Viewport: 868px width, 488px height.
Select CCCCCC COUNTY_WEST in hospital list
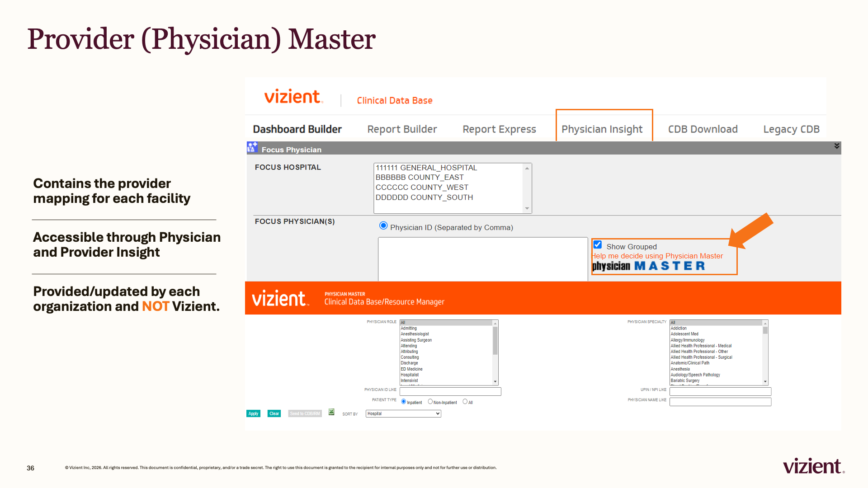coord(422,188)
